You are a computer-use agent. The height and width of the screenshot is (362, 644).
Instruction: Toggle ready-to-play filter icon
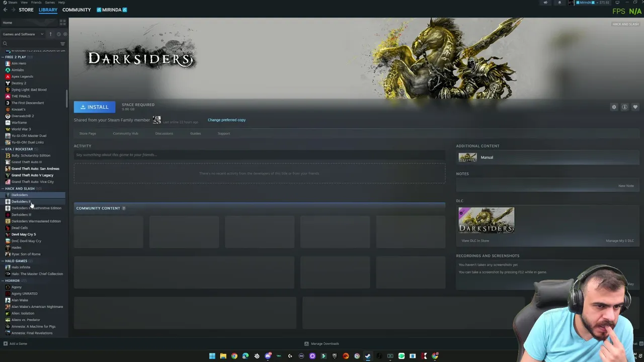[x=65, y=34]
